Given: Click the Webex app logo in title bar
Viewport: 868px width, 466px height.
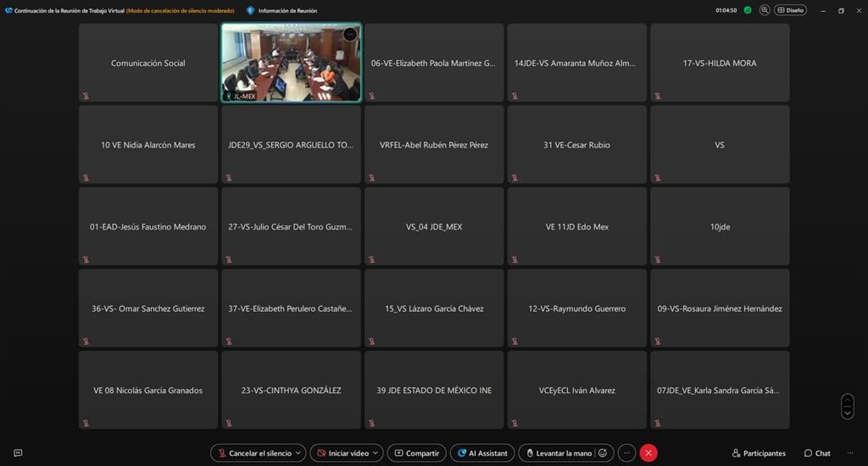Looking at the screenshot, I should (8, 10).
